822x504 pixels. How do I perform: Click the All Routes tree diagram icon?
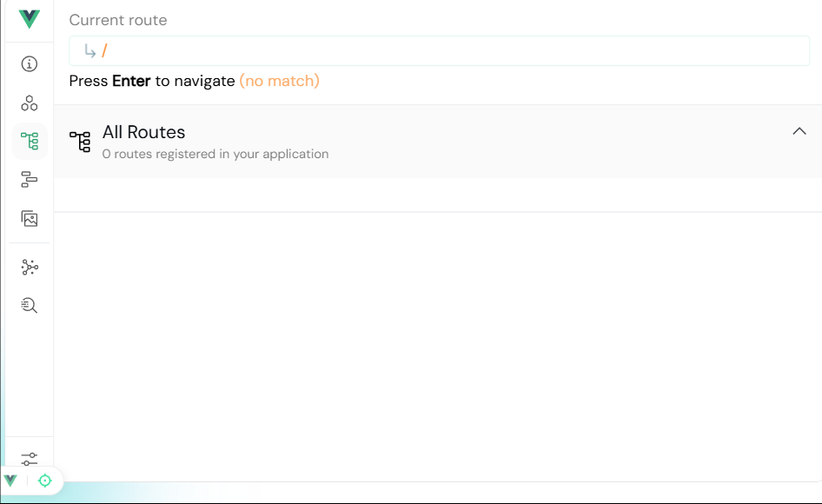coord(80,141)
